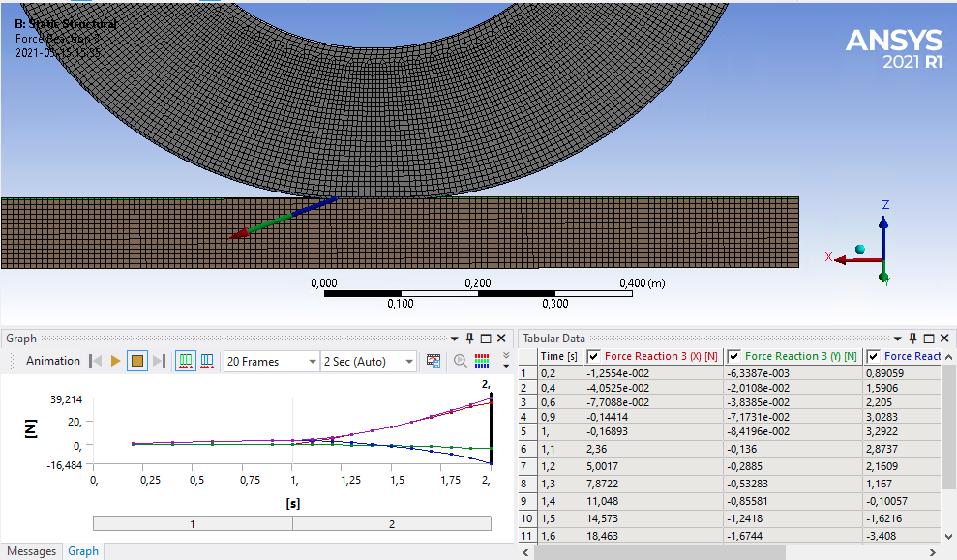Select Result Sets animation mode icon
The height and width of the screenshot is (560, 957).
[206, 361]
